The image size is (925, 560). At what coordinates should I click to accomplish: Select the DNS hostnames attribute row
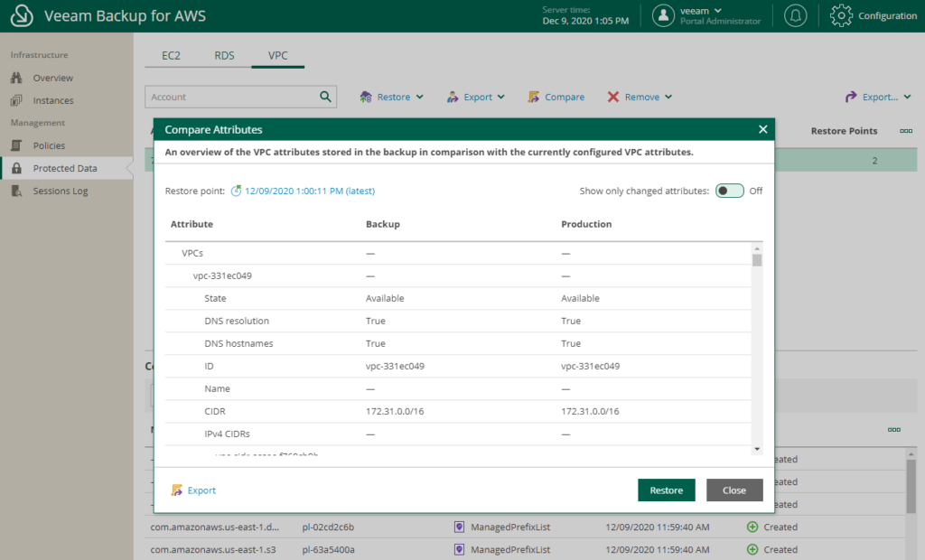pyautogui.click(x=458, y=343)
